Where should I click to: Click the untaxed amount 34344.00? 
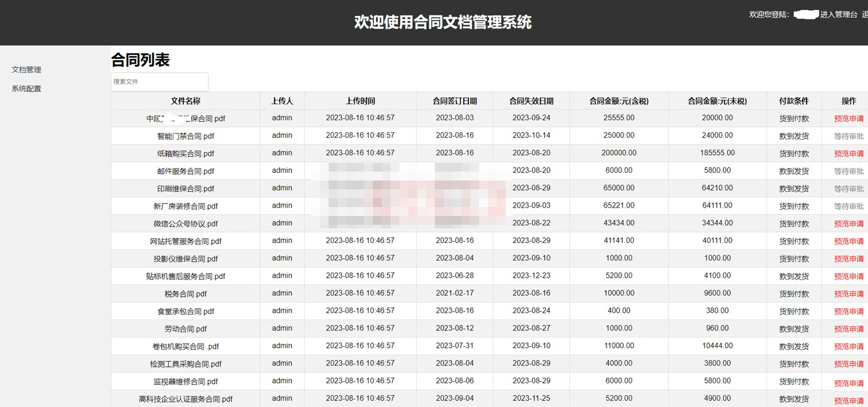(717, 223)
